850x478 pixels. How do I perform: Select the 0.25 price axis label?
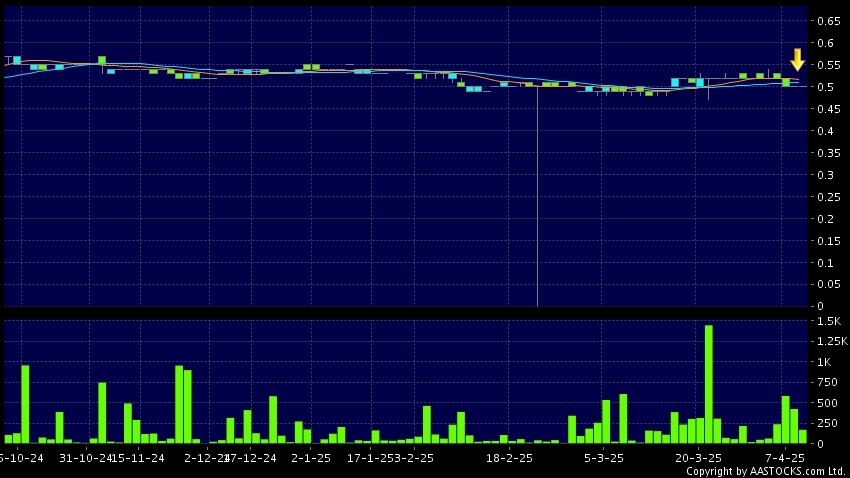click(829, 197)
